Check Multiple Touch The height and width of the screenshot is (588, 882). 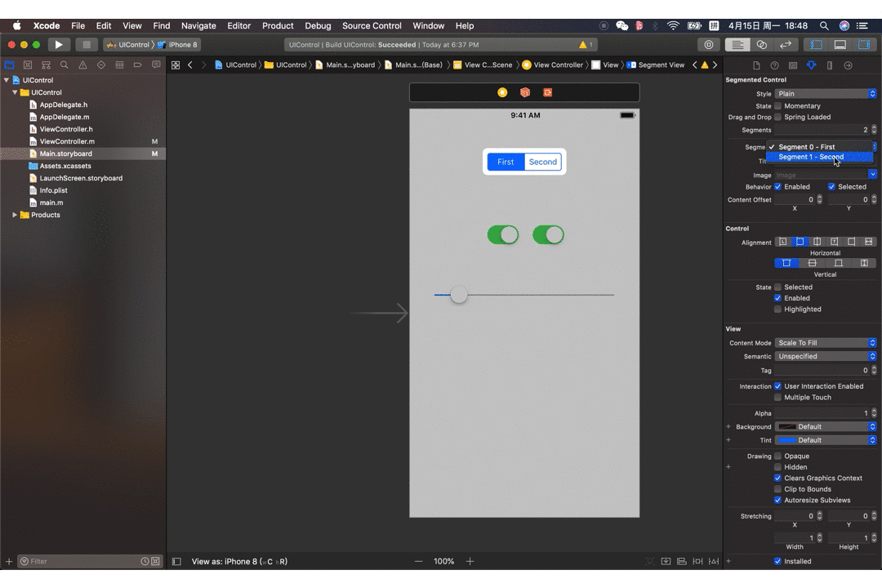tap(778, 397)
